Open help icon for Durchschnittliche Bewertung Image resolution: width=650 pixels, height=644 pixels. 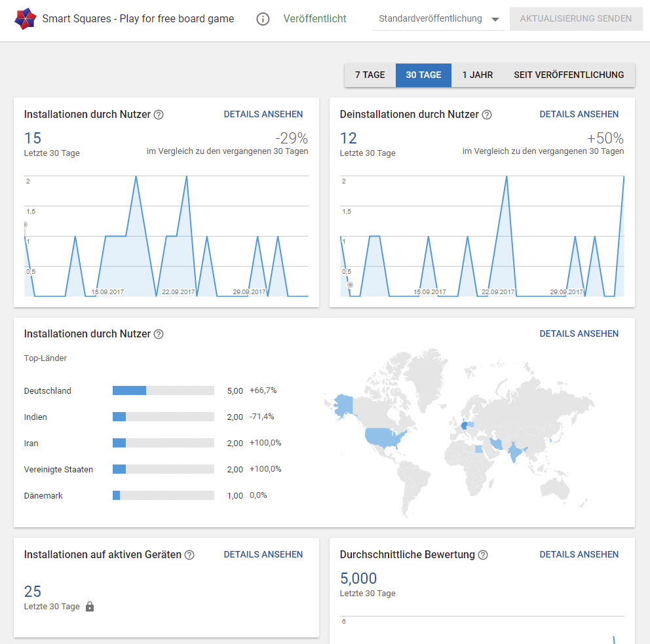point(482,555)
